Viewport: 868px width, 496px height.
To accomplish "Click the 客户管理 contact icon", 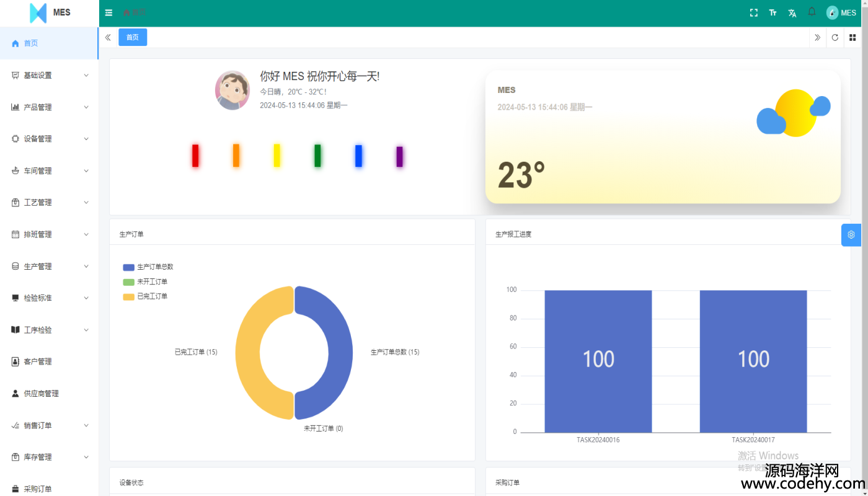I will (15, 361).
